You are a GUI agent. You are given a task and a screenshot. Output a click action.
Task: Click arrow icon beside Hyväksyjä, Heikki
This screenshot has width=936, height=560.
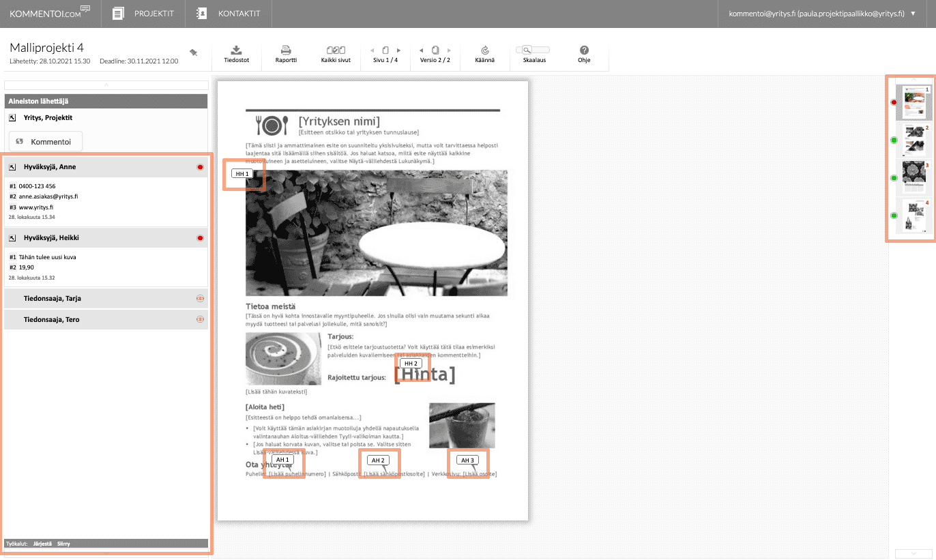12,238
